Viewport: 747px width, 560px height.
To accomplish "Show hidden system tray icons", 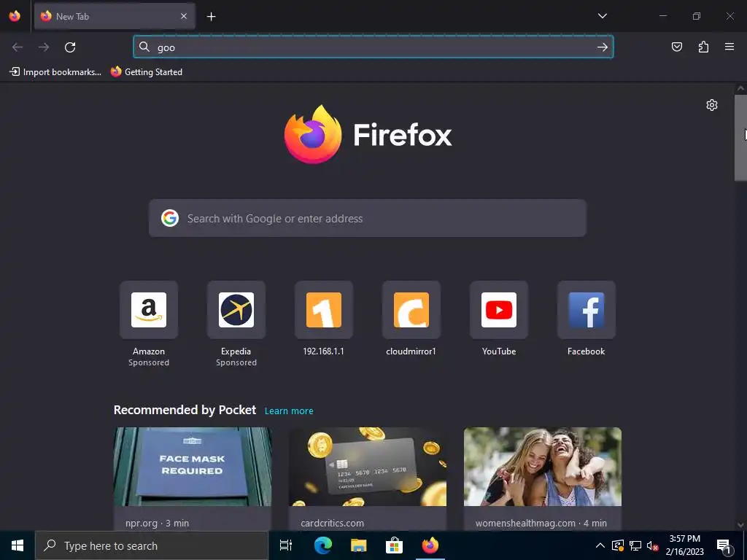I will click(x=600, y=545).
